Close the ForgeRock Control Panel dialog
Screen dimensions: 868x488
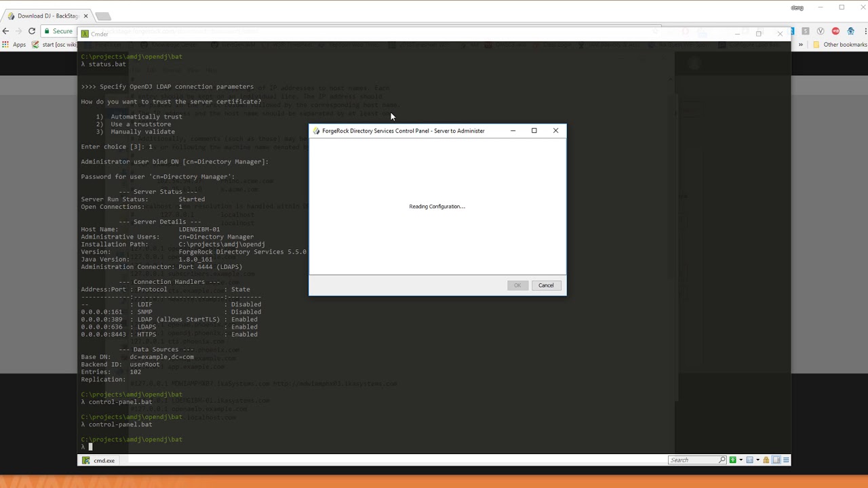point(555,131)
